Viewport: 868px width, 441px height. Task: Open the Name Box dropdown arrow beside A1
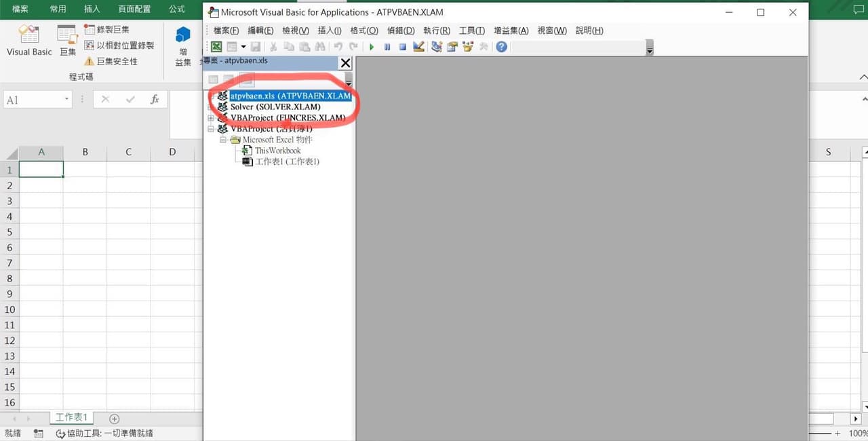(x=66, y=100)
